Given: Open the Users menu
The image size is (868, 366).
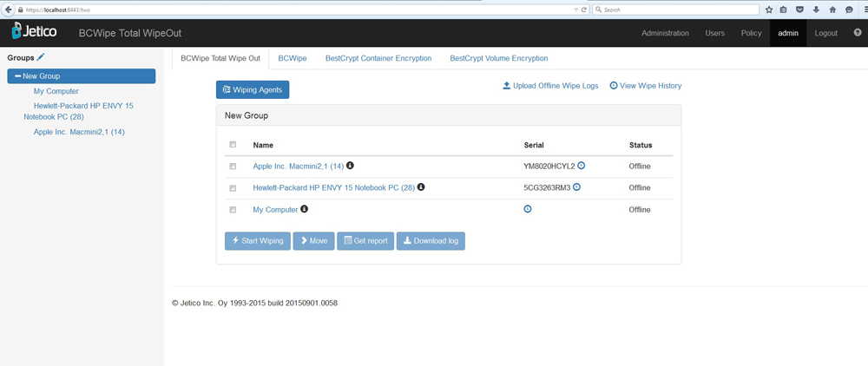Looking at the screenshot, I should pos(714,33).
